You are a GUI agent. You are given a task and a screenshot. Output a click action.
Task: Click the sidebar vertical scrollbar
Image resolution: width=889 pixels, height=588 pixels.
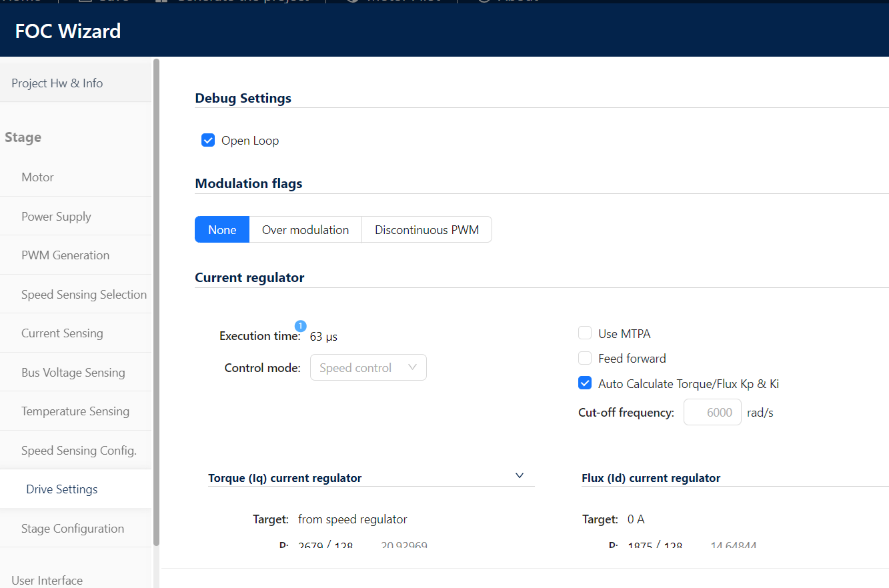[x=157, y=300]
